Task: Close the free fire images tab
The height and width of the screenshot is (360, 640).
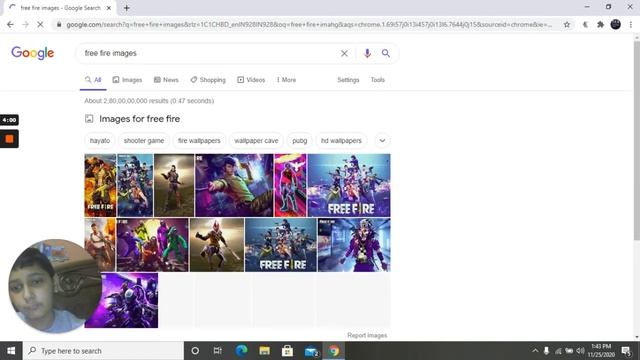Action: (109, 8)
